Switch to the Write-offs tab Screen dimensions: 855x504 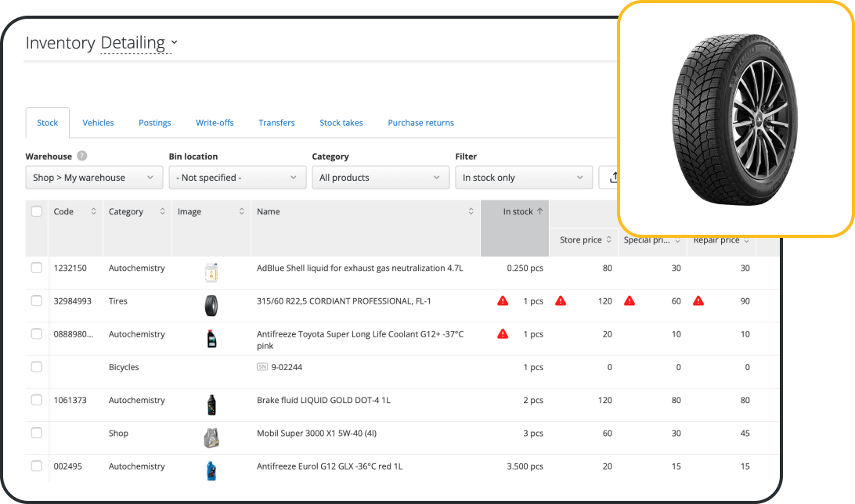click(x=215, y=123)
